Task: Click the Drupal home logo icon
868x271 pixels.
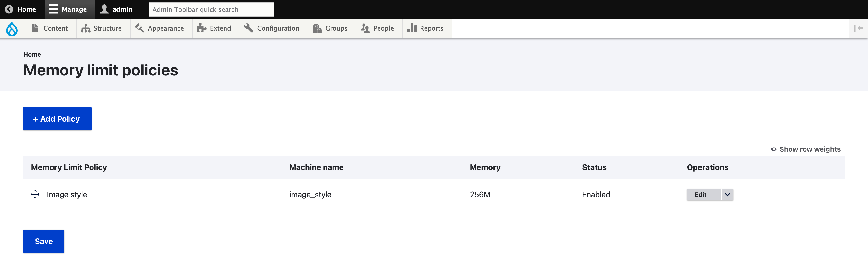Action: (x=12, y=28)
